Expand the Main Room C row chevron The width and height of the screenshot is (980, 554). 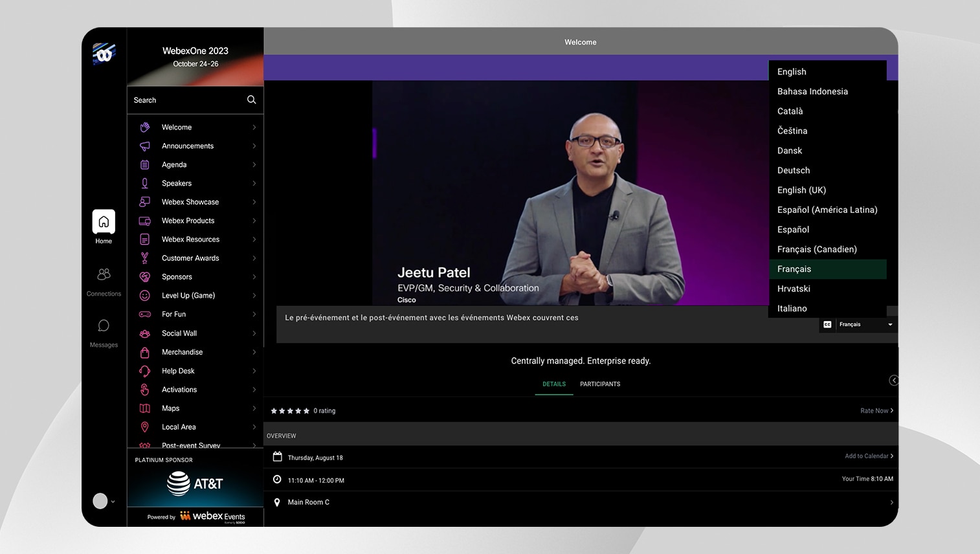click(x=891, y=502)
